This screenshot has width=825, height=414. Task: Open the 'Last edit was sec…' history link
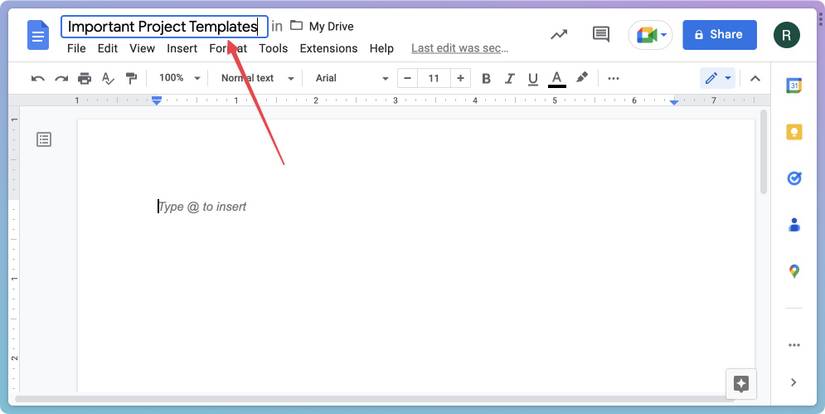(x=460, y=48)
